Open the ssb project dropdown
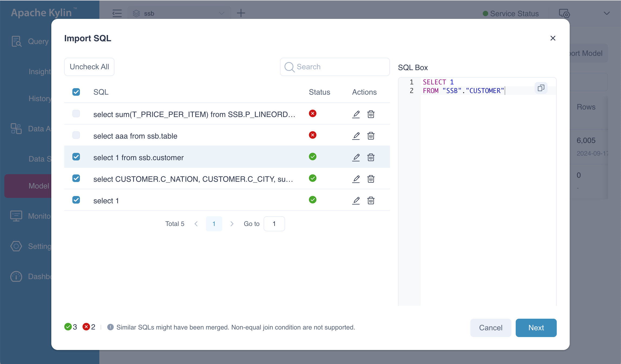Image resolution: width=621 pixels, height=364 pixels. point(179,13)
